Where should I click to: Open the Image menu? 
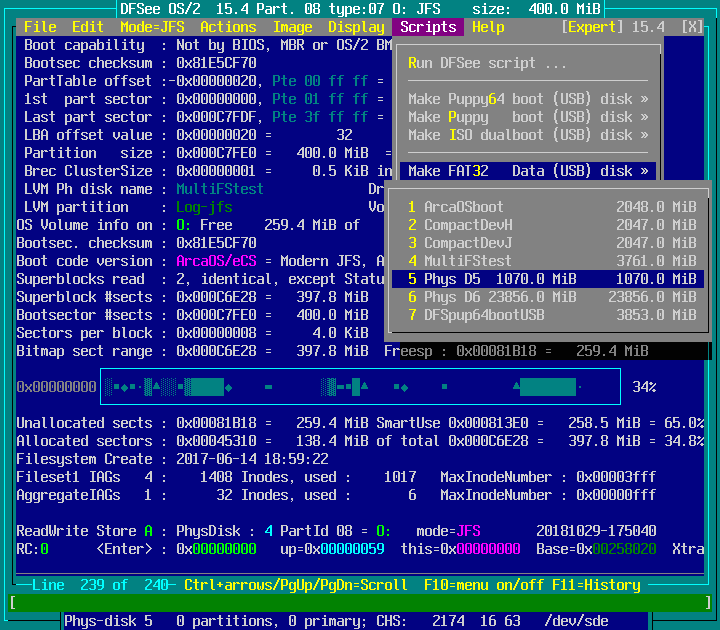point(292,27)
